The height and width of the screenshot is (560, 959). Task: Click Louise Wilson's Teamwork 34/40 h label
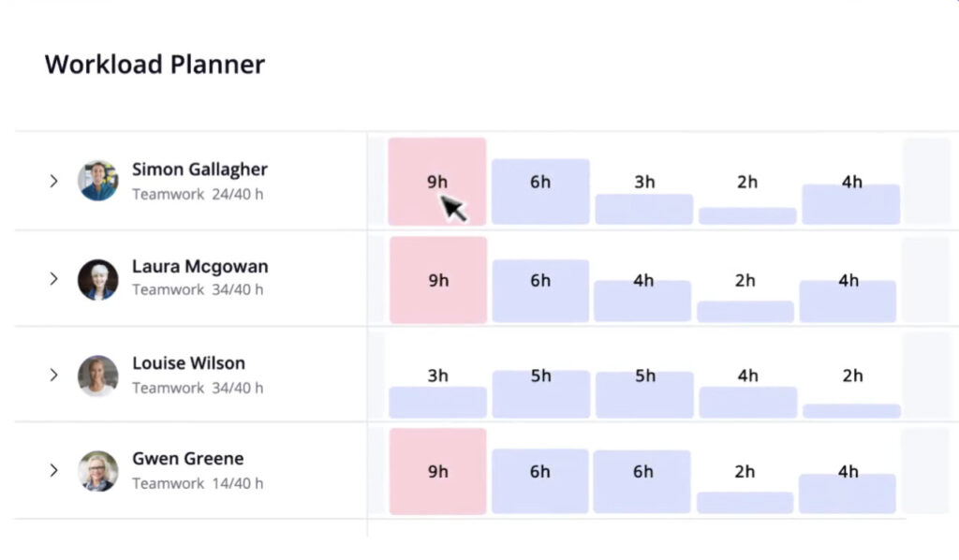(x=198, y=389)
